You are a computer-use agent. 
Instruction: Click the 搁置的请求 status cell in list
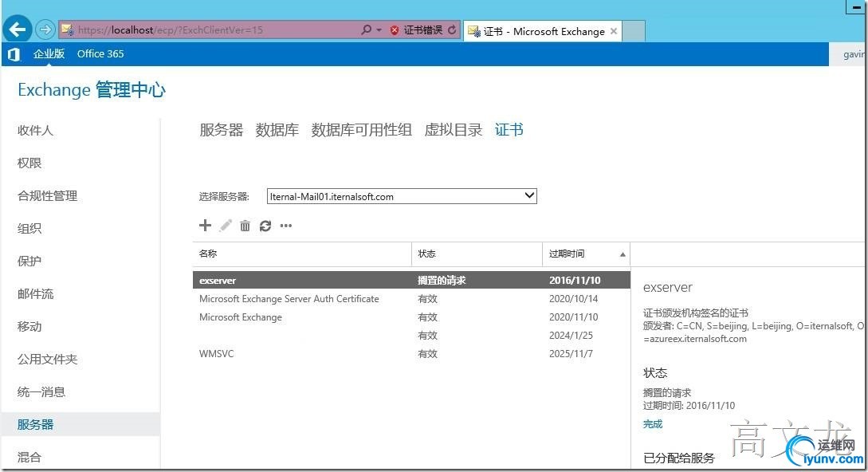(x=442, y=281)
